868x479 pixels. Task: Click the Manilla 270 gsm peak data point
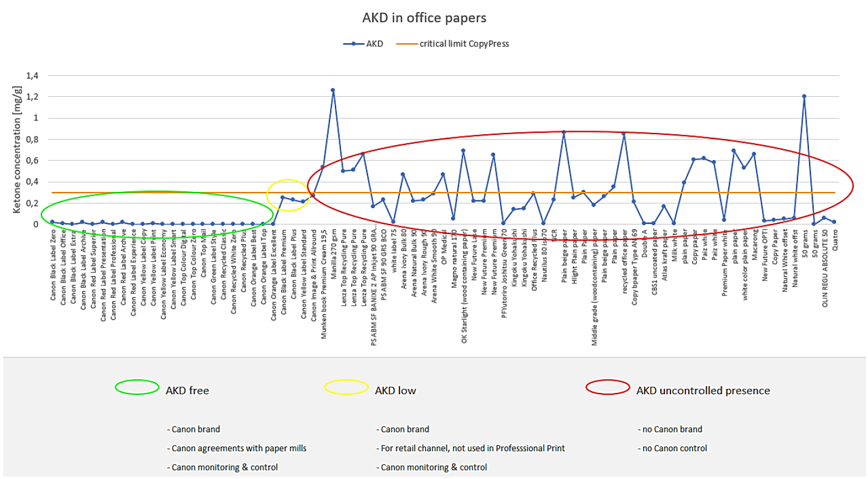[x=333, y=90]
